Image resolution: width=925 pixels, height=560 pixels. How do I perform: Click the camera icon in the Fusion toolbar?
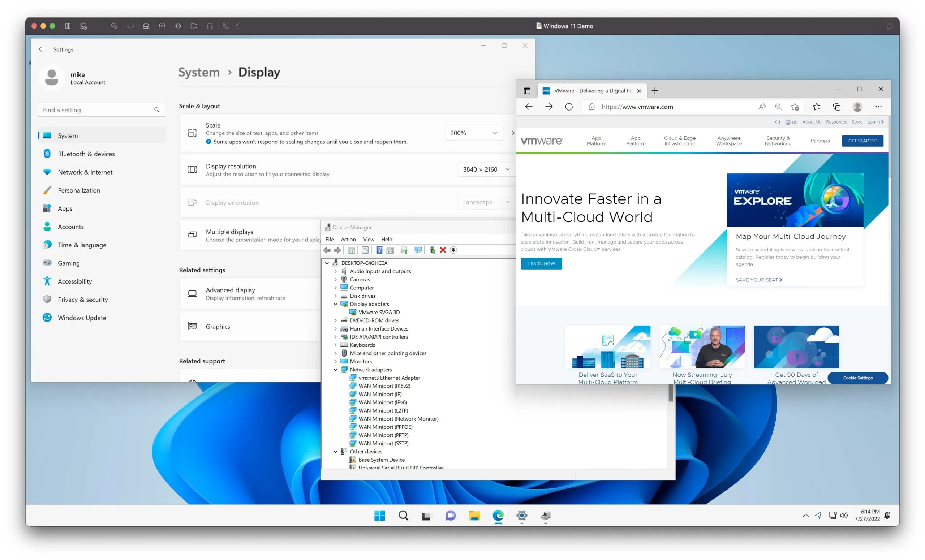point(194,26)
